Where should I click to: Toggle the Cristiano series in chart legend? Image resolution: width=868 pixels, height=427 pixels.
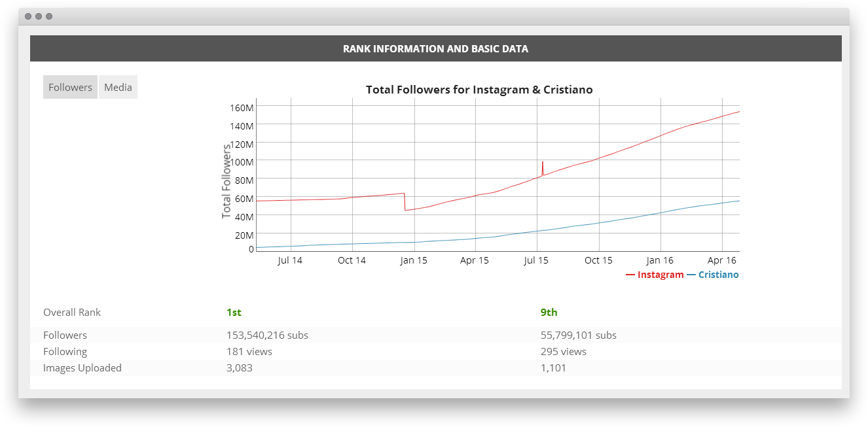[x=713, y=275]
